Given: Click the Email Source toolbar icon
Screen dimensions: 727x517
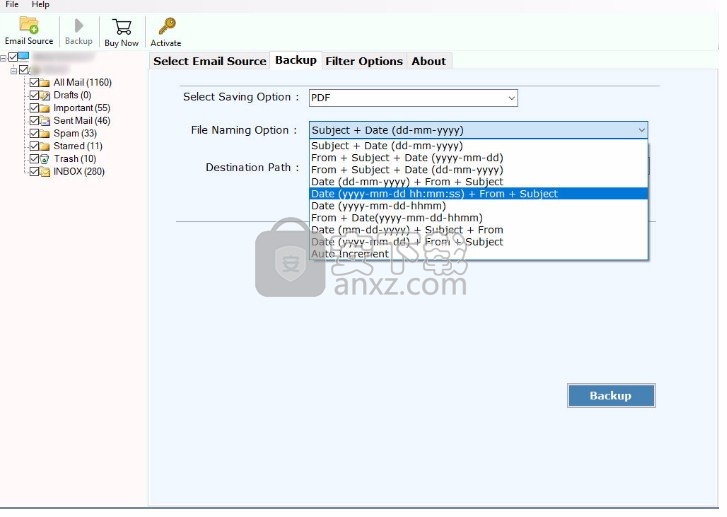Looking at the screenshot, I should (29, 25).
